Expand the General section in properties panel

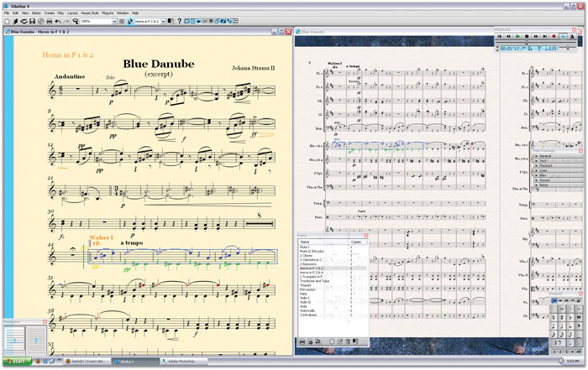[x=559, y=156]
